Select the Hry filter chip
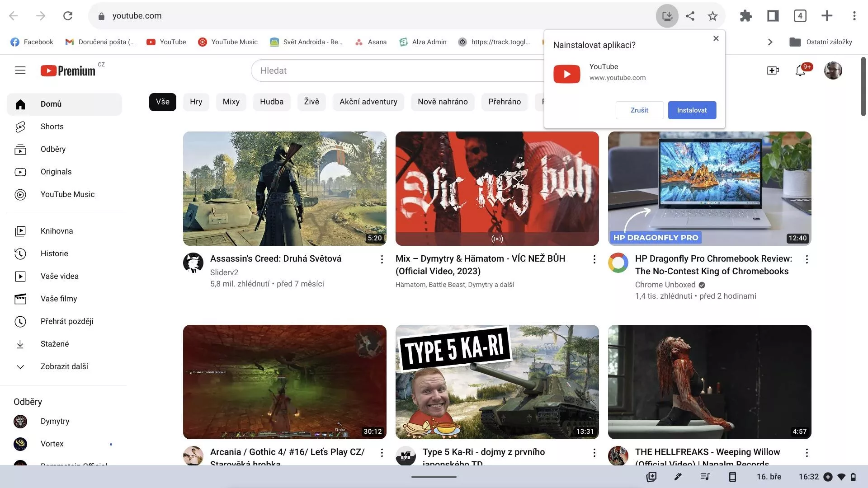This screenshot has height=488, width=868. [x=196, y=102]
